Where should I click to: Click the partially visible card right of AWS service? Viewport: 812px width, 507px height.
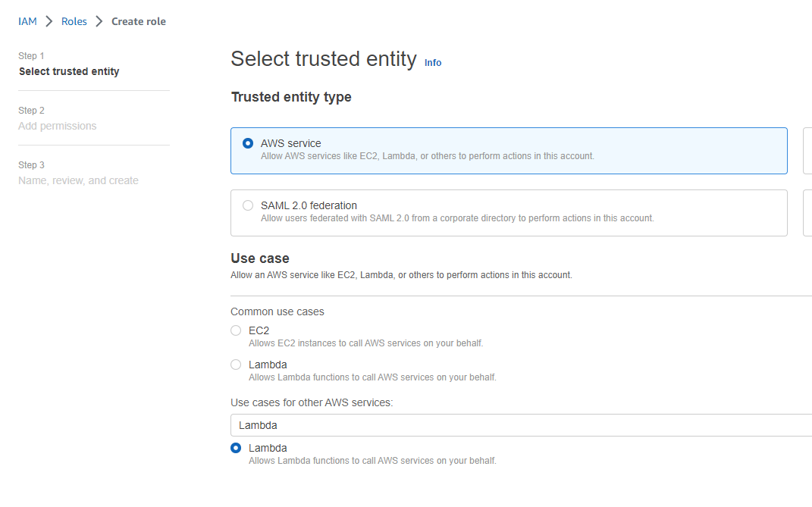tap(807, 151)
